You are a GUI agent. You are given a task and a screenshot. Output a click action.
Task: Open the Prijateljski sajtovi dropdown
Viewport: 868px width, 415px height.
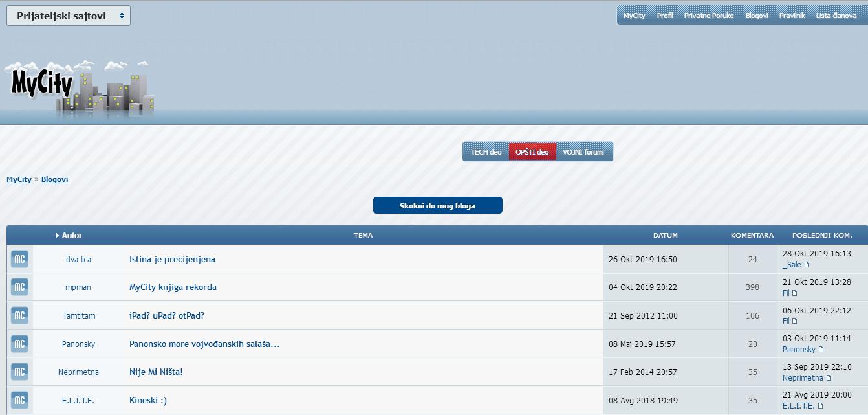[69, 16]
